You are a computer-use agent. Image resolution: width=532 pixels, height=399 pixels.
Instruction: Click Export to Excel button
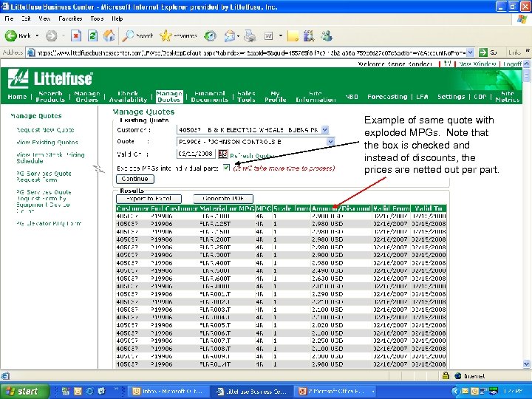(x=149, y=199)
